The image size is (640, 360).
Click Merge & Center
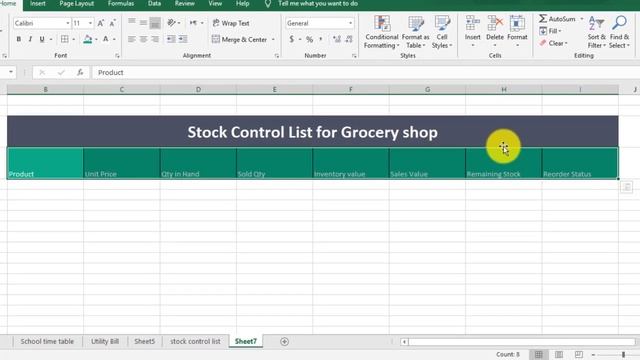coord(239,40)
